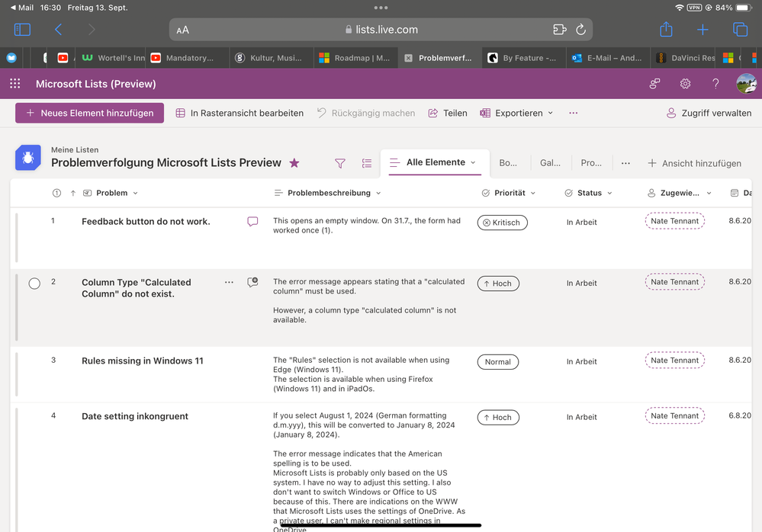
Task: Switch to the Gal... view tab
Action: pyautogui.click(x=550, y=163)
